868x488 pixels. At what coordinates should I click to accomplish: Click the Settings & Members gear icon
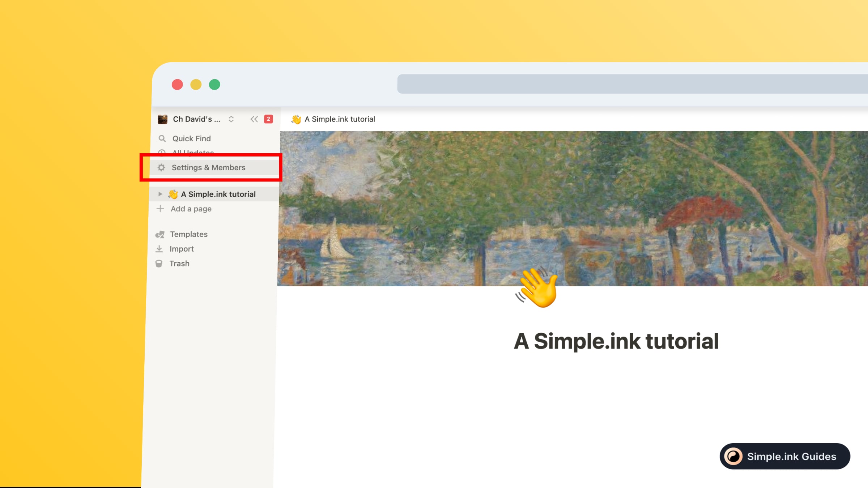tap(161, 167)
